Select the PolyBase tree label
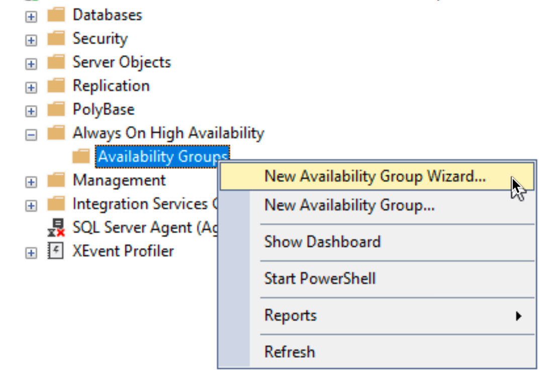560x392 pixels. click(104, 110)
